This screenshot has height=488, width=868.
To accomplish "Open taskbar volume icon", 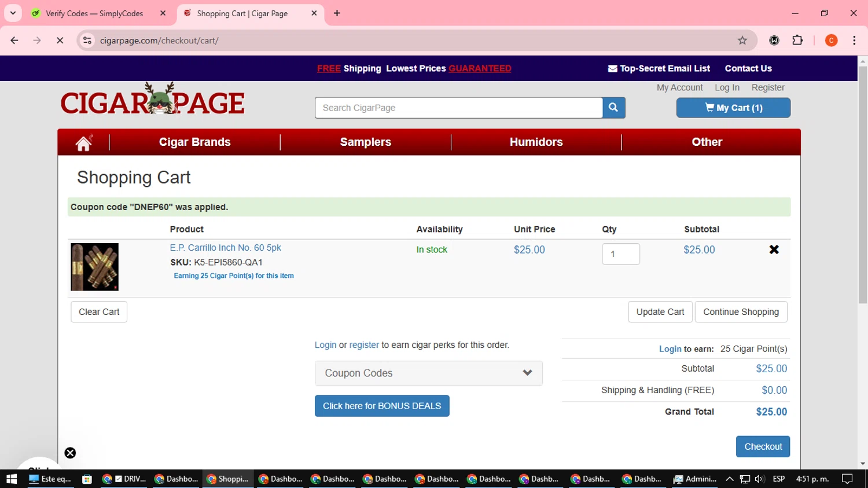I will pyautogui.click(x=760, y=479).
